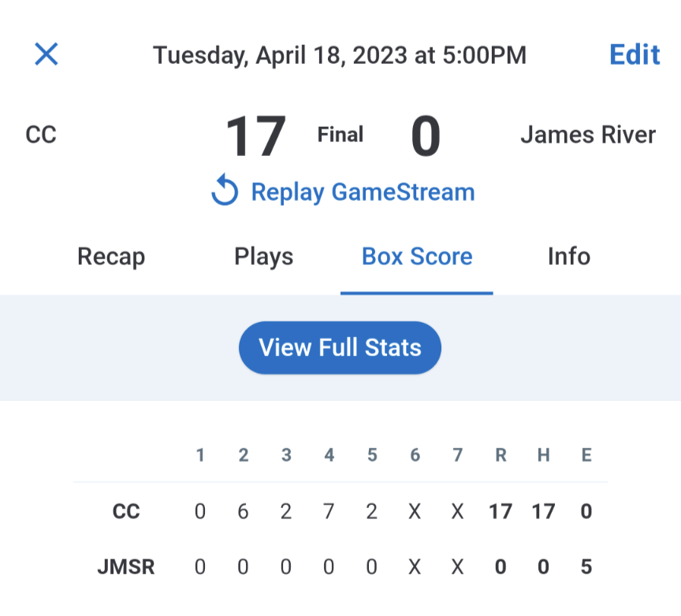Open Replay GameStream link

pos(363,191)
